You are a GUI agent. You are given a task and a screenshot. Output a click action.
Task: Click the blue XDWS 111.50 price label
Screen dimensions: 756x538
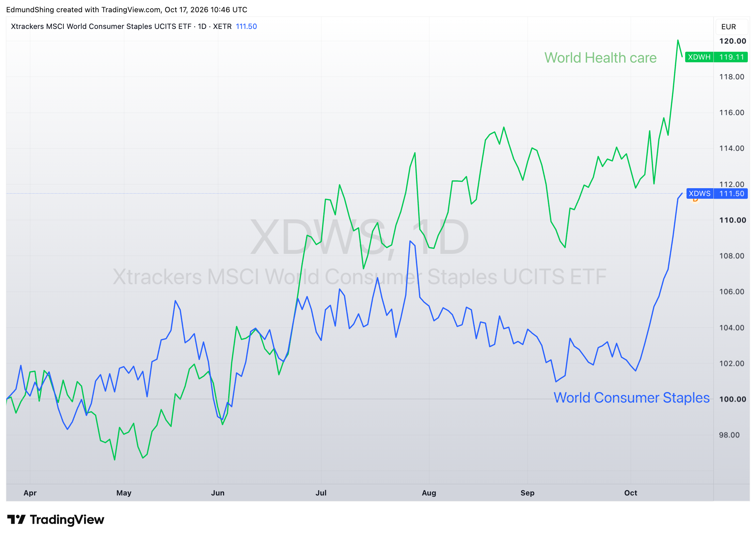coord(717,194)
